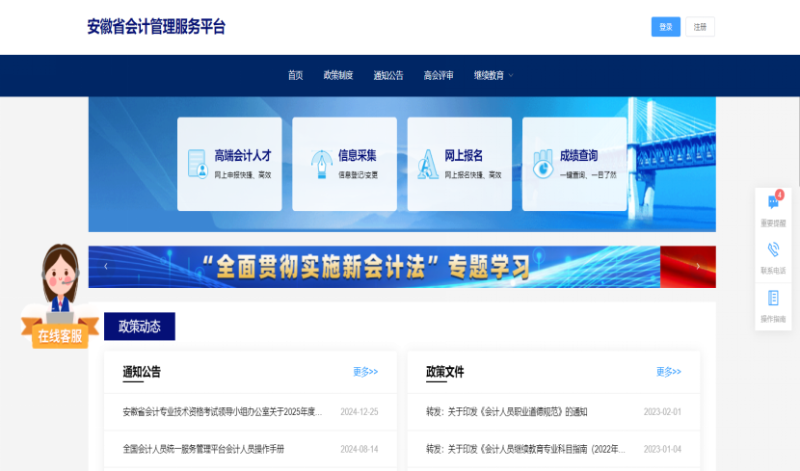This screenshot has height=471, width=800.
Task: Open the 操作指南 guide icon
Action: point(773,298)
